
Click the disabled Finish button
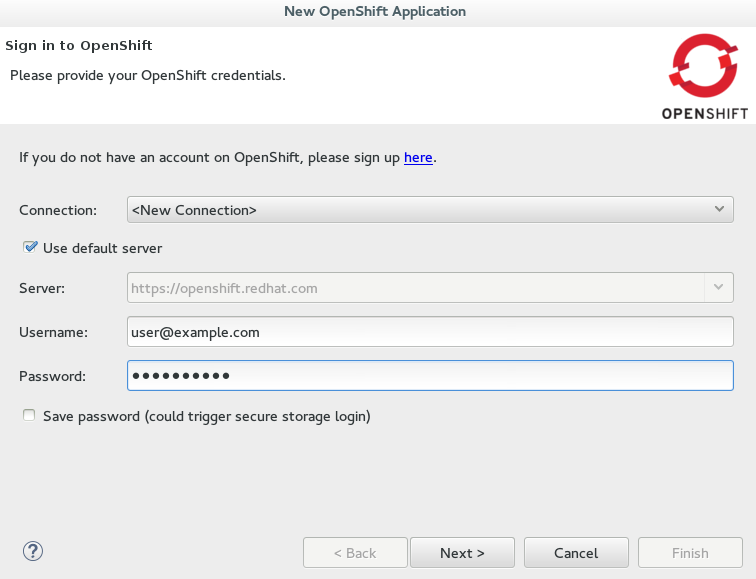[x=690, y=553]
